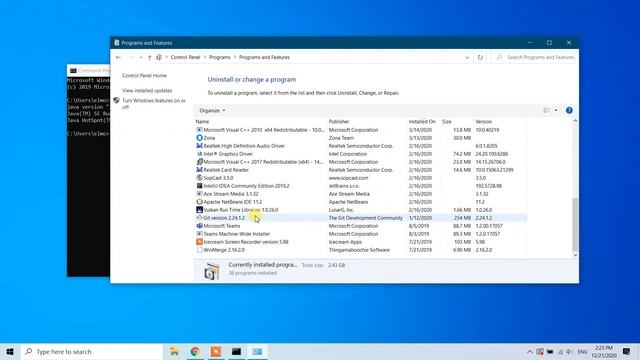This screenshot has height=360, width=640.
Task: Open Turn Windows features on or off
Action: click(x=154, y=104)
